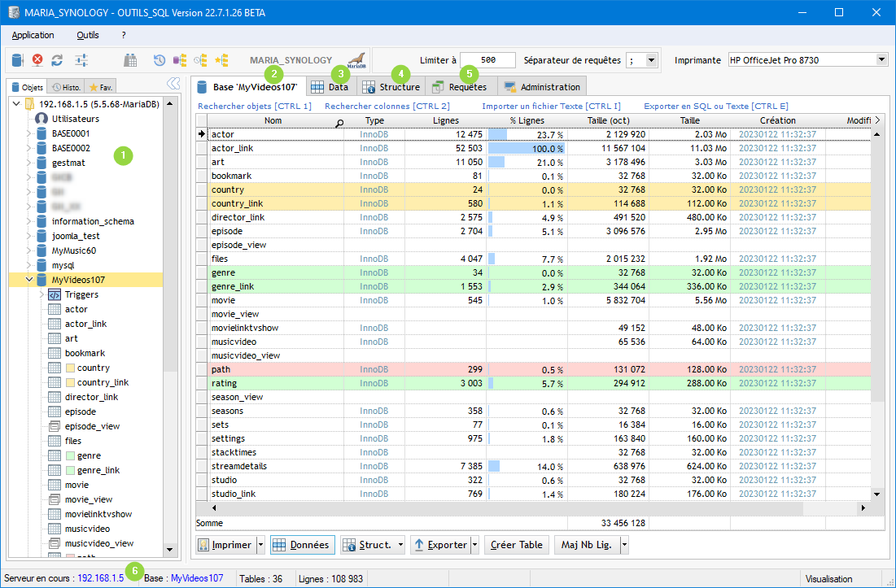Click the joomla_test database cylinder icon
896x588 pixels.
point(42,236)
